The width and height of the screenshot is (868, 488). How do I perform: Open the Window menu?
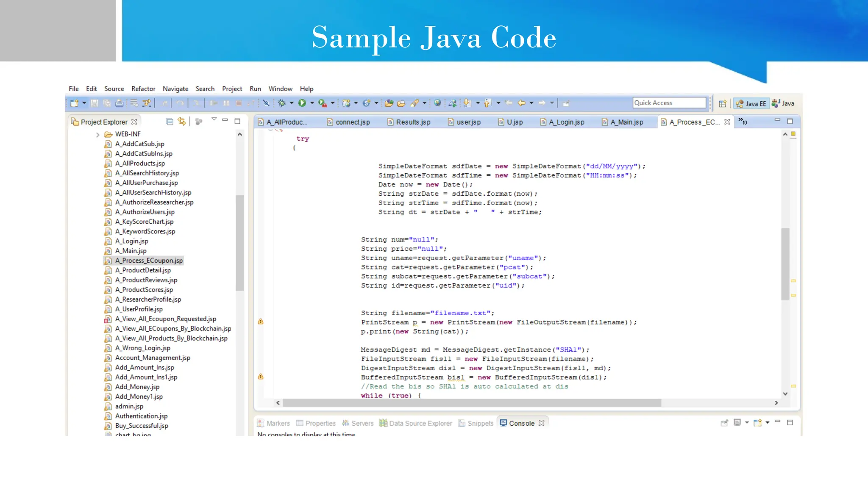click(x=281, y=89)
